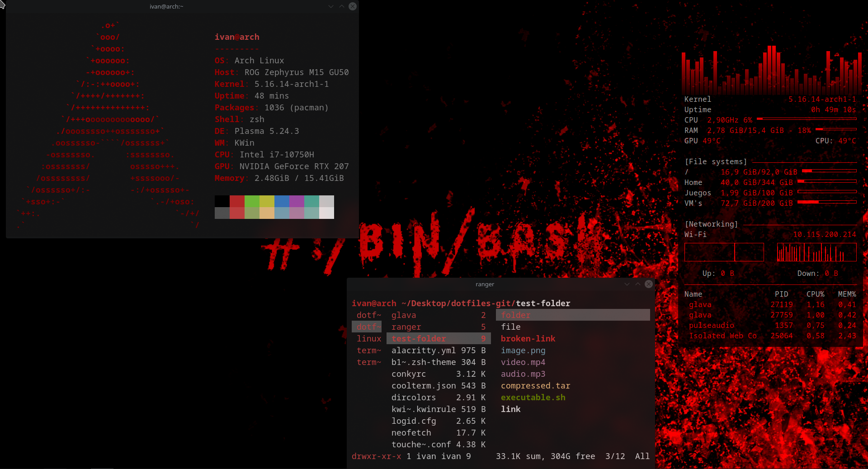Click the 'Arch Linux' OS value
868x469 pixels.
[x=259, y=61]
